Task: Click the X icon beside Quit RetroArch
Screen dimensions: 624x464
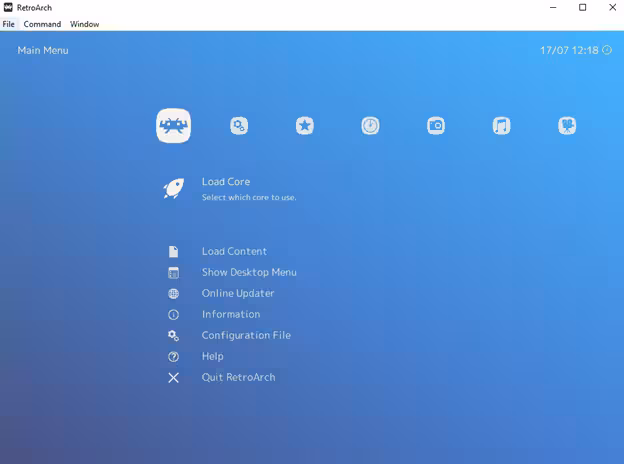Action: pyautogui.click(x=174, y=378)
